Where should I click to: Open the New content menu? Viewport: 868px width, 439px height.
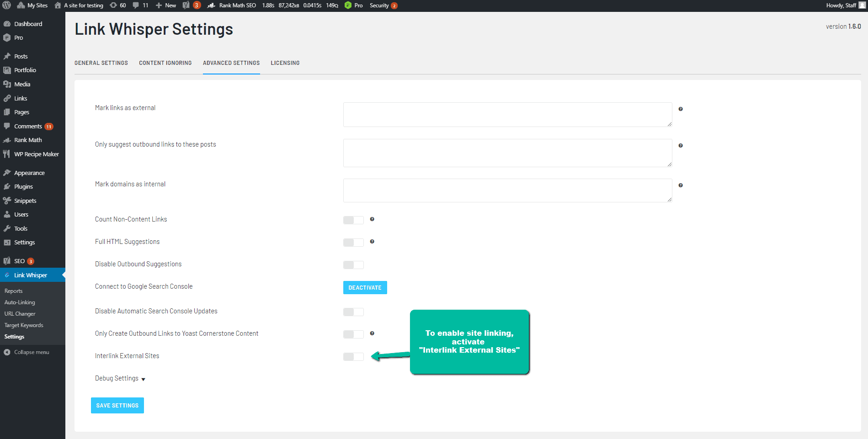click(x=166, y=5)
